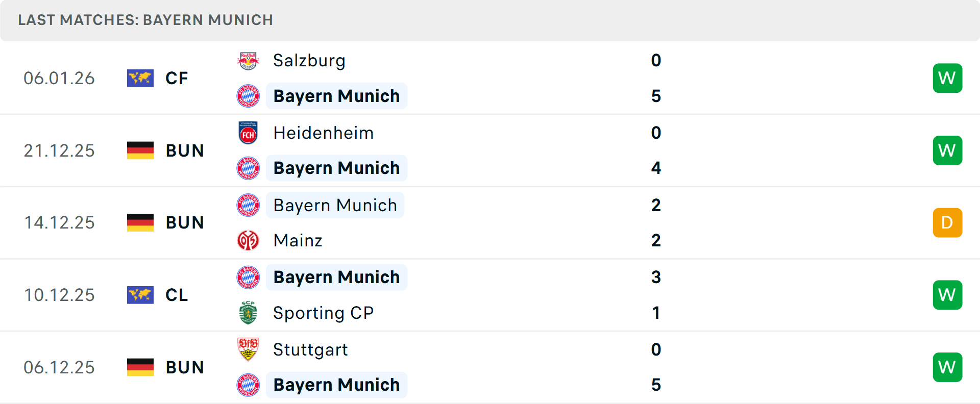Click world flag icon next to CL

(x=140, y=295)
